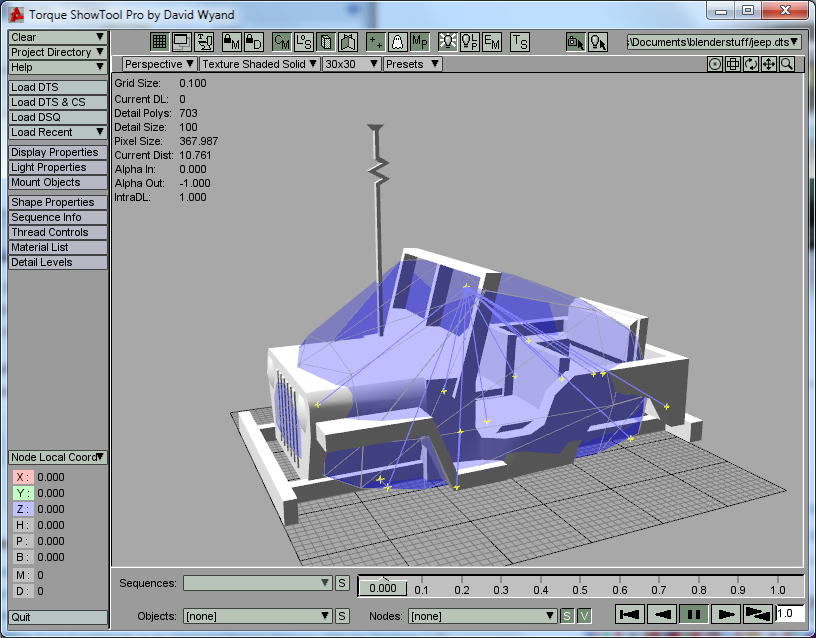Click the Load DTS button
Viewport: 816px width, 638px height.
tap(58, 87)
